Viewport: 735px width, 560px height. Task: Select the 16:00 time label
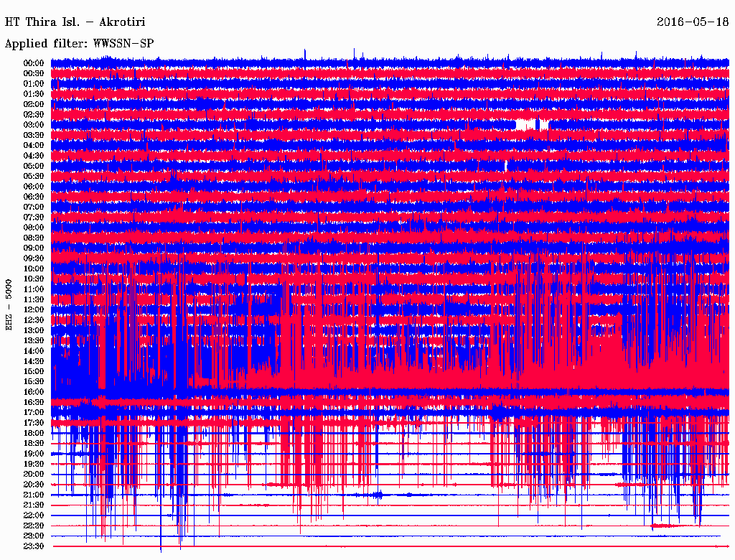(x=33, y=392)
